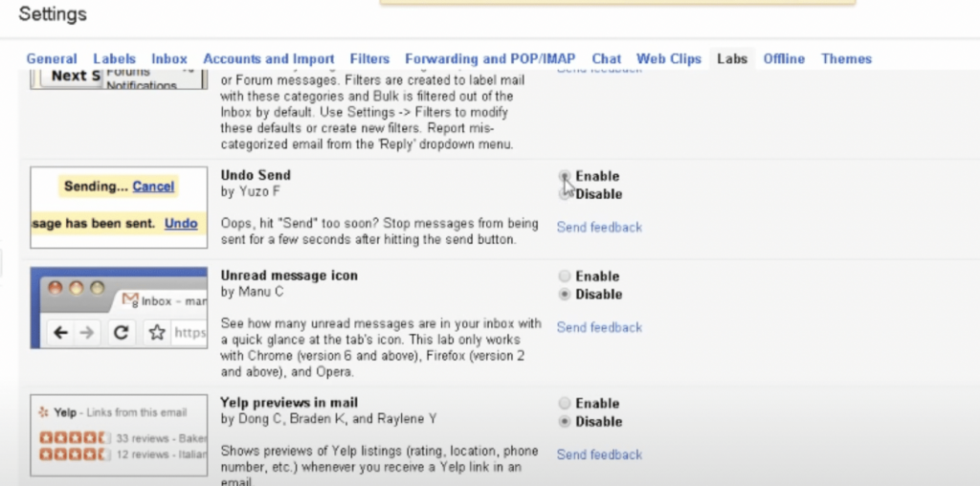Send feedback for Undo Send lab
The height and width of the screenshot is (486, 980).
tap(599, 228)
